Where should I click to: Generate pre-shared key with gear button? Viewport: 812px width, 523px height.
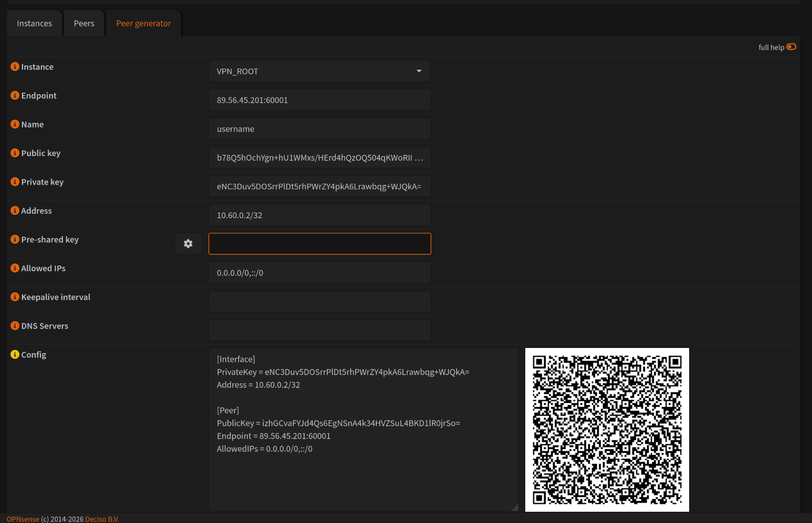click(188, 244)
